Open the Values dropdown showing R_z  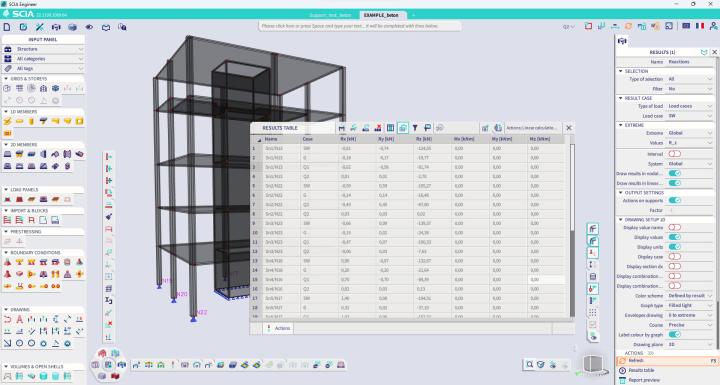point(690,143)
